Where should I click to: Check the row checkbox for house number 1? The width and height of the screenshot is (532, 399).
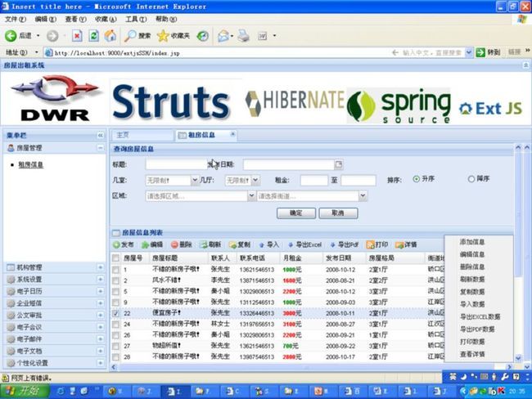(115, 270)
